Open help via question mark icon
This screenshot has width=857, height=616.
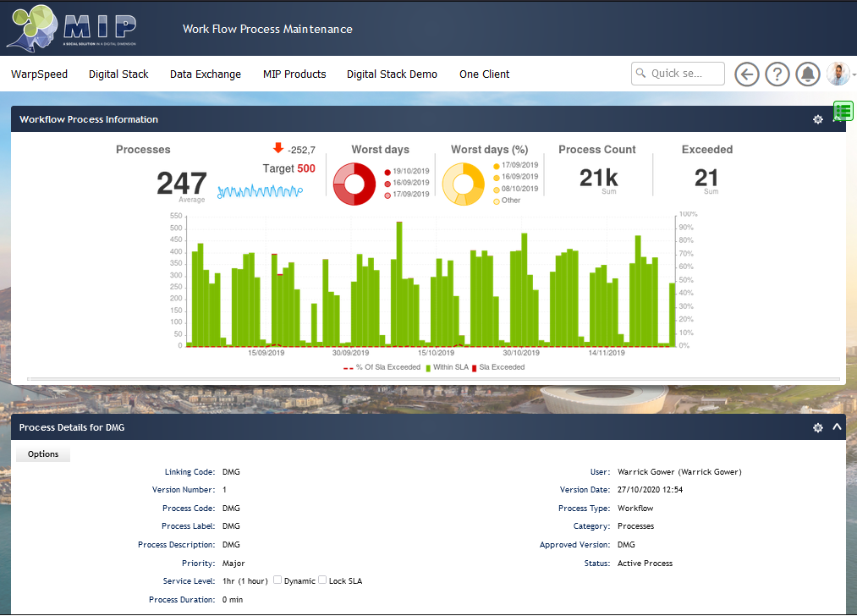pos(777,74)
